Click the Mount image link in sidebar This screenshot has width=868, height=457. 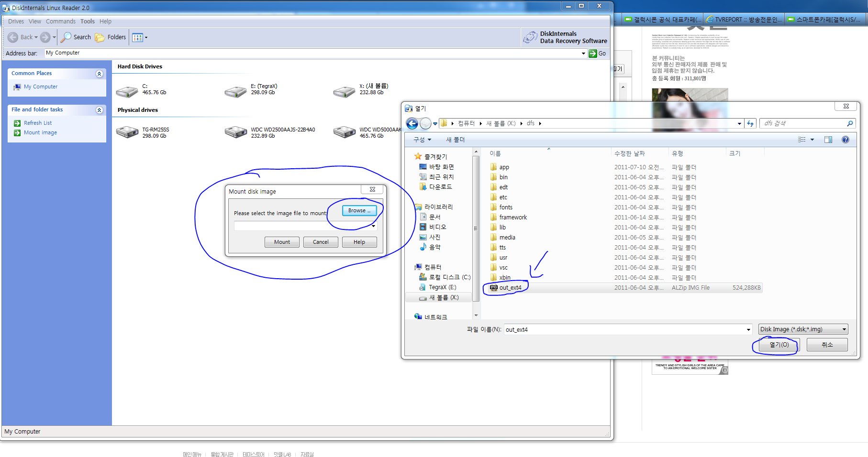[40, 133]
